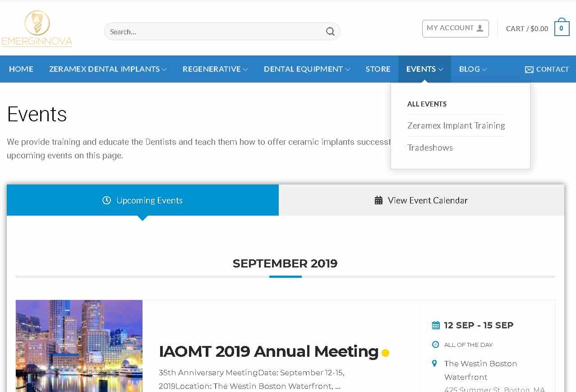Image resolution: width=576 pixels, height=392 pixels.
Task: Click the yellow dot next to event title
Action: click(x=385, y=353)
